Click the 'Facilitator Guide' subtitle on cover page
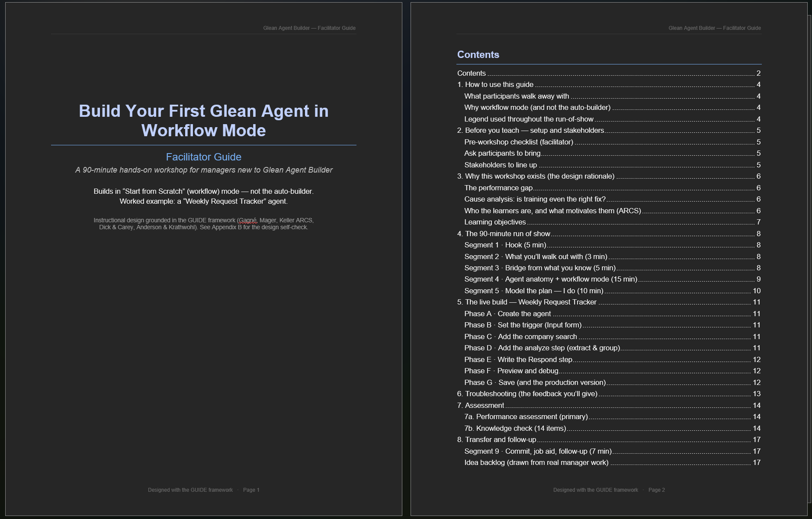812x519 pixels. pos(204,157)
